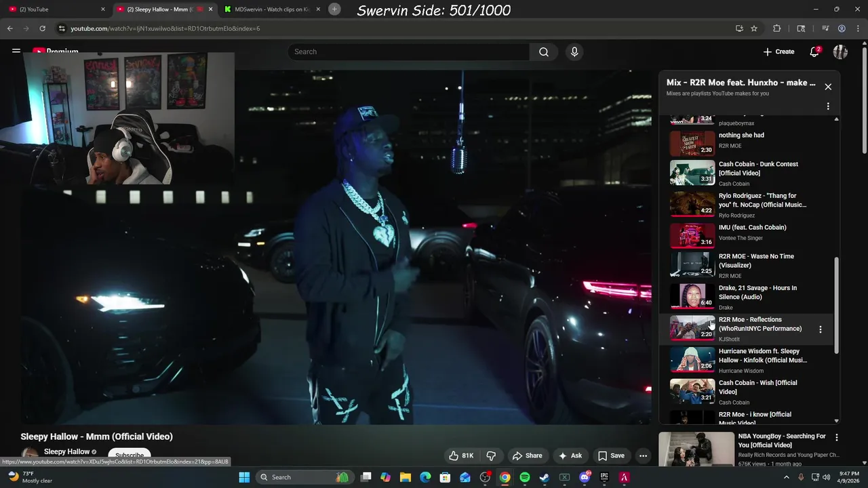The width and height of the screenshot is (868, 488).
Task: Open the Mix playlist options menu
Action: [828, 106]
